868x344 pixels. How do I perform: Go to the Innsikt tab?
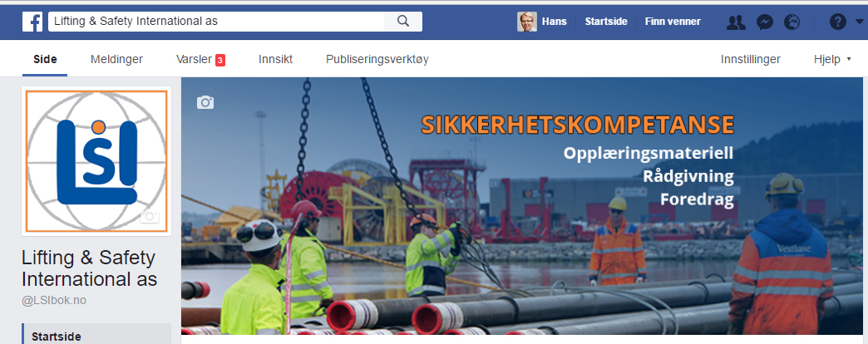pyautogui.click(x=275, y=59)
